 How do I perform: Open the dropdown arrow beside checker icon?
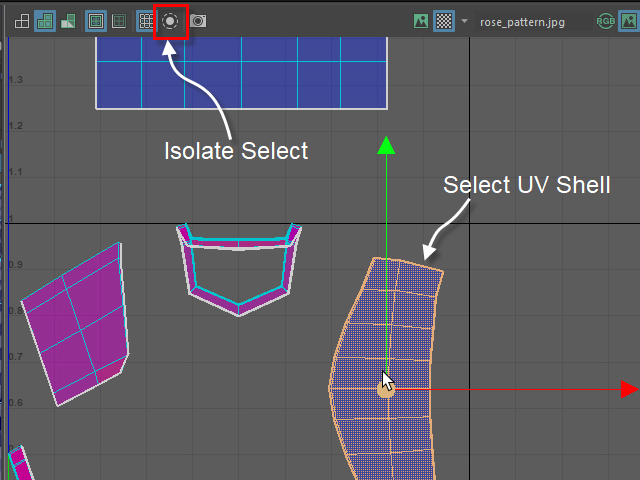point(464,21)
